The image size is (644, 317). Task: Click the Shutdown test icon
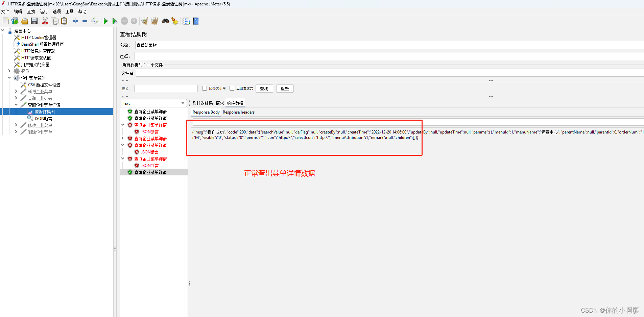click(x=134, y=21)
